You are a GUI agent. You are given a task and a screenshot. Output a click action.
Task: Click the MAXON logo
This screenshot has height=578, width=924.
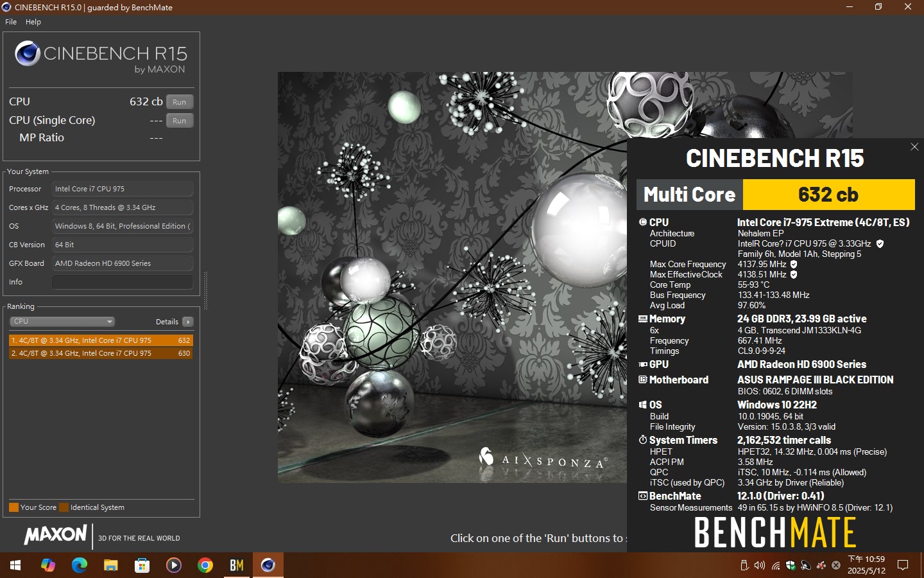tap(55, 534)
